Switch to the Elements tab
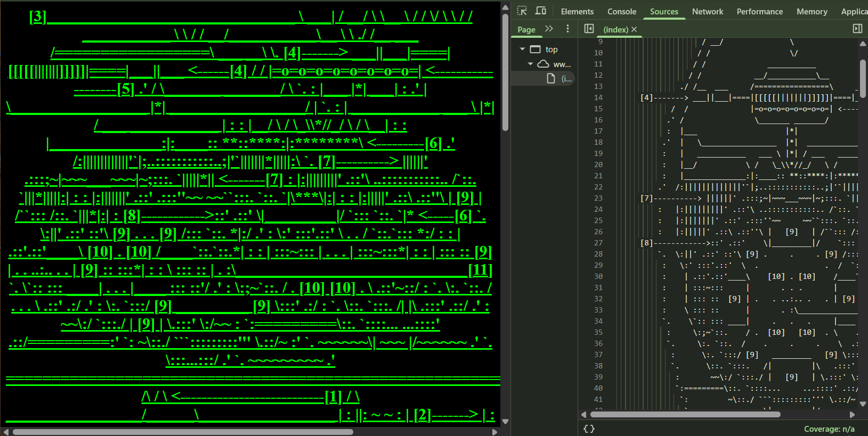The image size is (868, 436). [577, 12]
